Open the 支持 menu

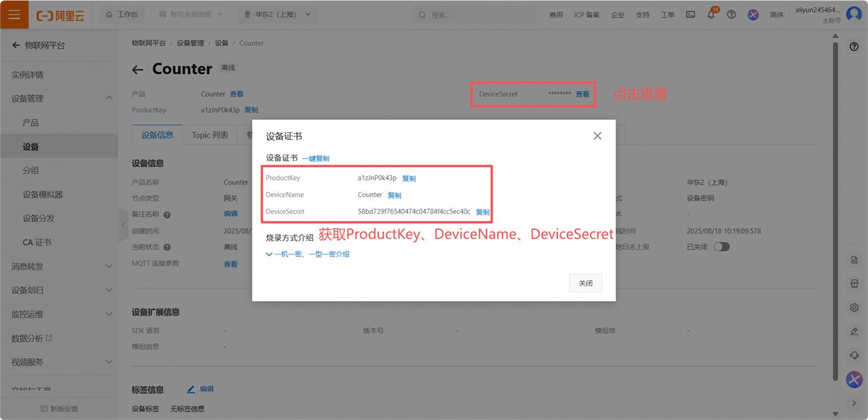tap(643, 15)
